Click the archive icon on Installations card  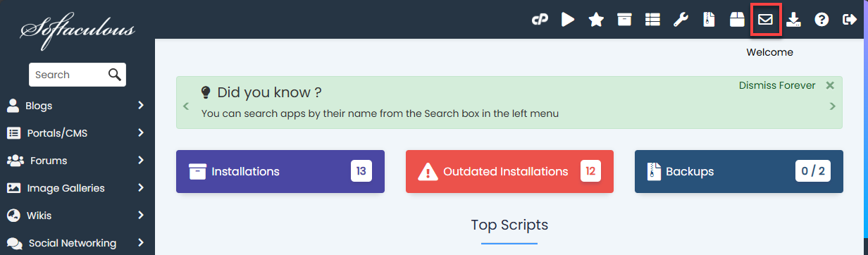click(197, 171)
